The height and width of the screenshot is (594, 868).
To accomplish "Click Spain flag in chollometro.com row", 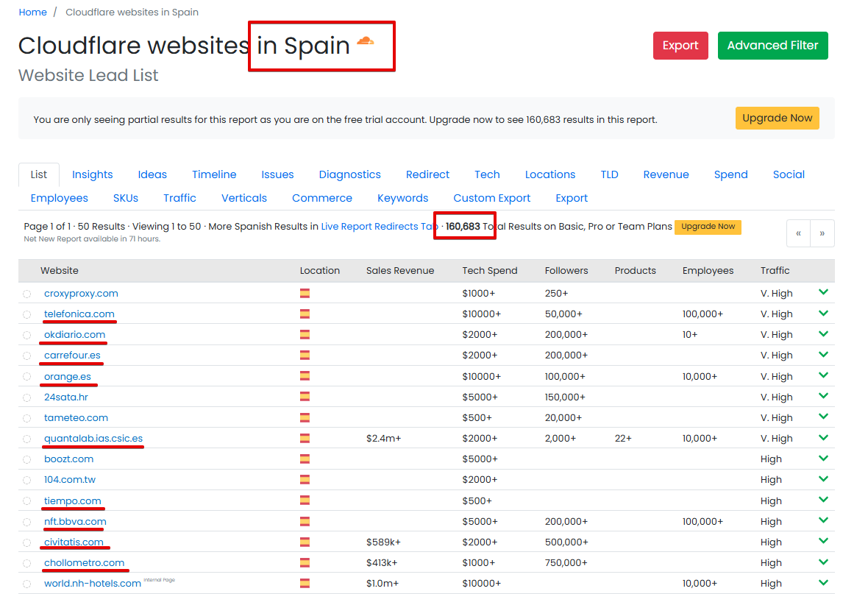I will 305,562.
